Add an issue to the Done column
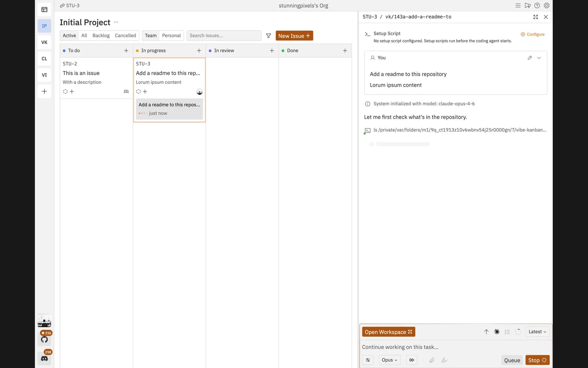This screenshot has width=588, height=368. point(345,50)
